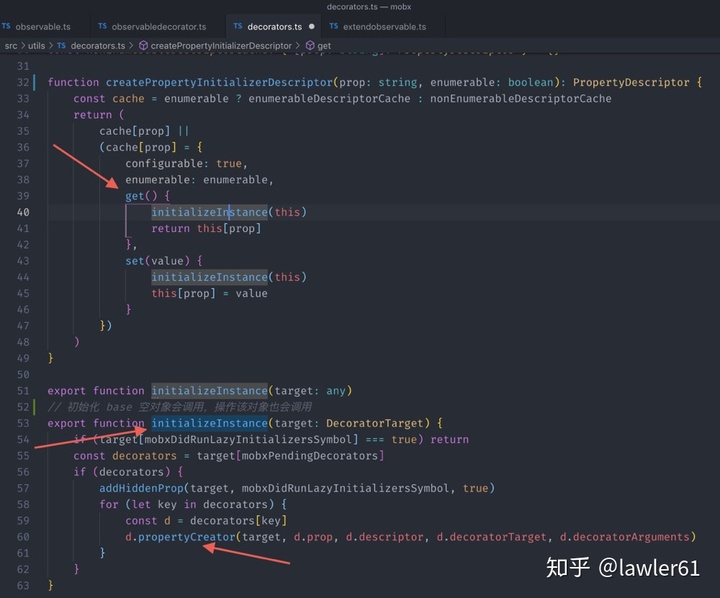
Task: Click the get() method on line 39
Action: [141, 196]
